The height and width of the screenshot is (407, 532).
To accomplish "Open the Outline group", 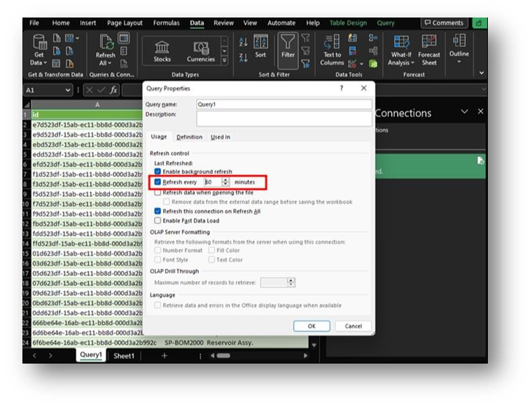I will (x=459, y=48).
